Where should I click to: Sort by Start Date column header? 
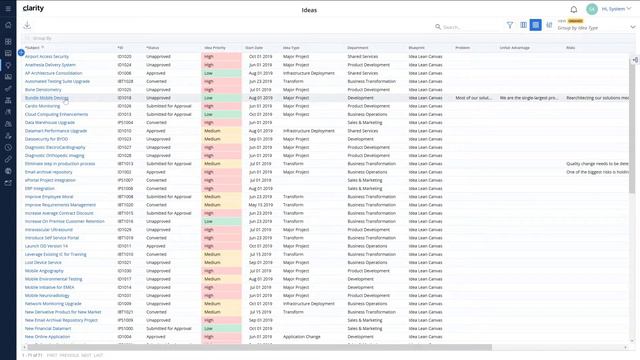[254, 48]
